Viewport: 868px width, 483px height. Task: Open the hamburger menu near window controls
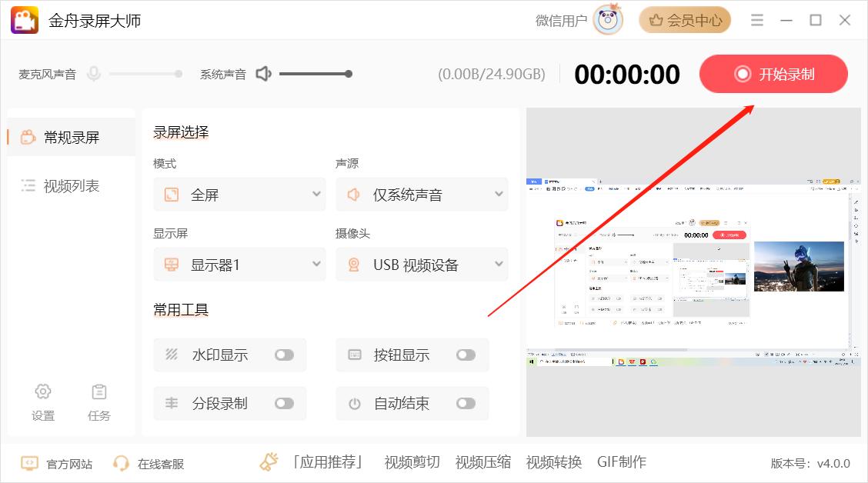756,19
